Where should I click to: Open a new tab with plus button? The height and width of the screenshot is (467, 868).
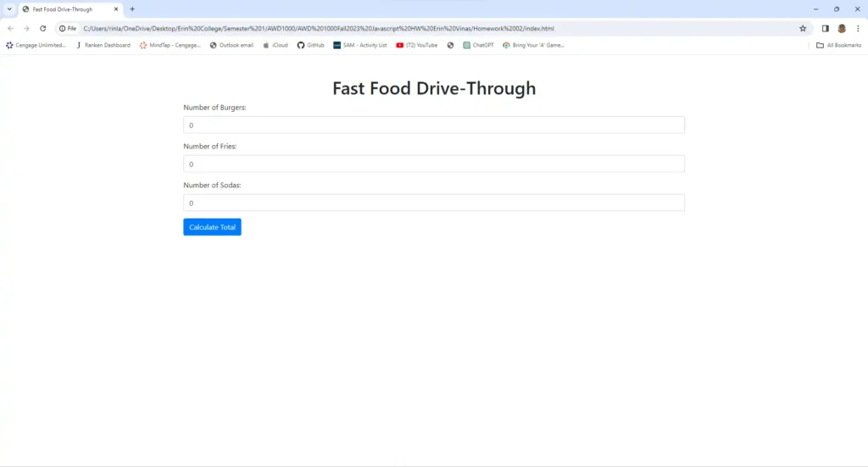click(x=132, y=9)
